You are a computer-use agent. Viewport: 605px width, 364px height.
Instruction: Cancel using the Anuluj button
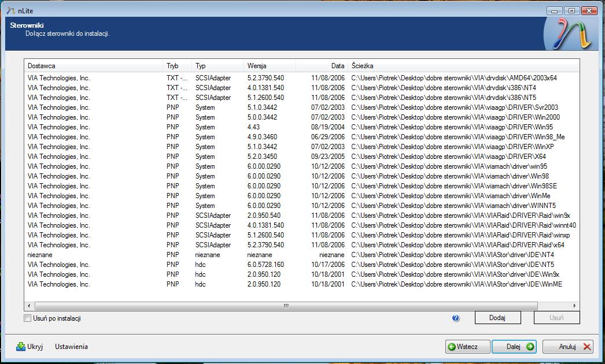pyautogui.click(x=568, y=347)
